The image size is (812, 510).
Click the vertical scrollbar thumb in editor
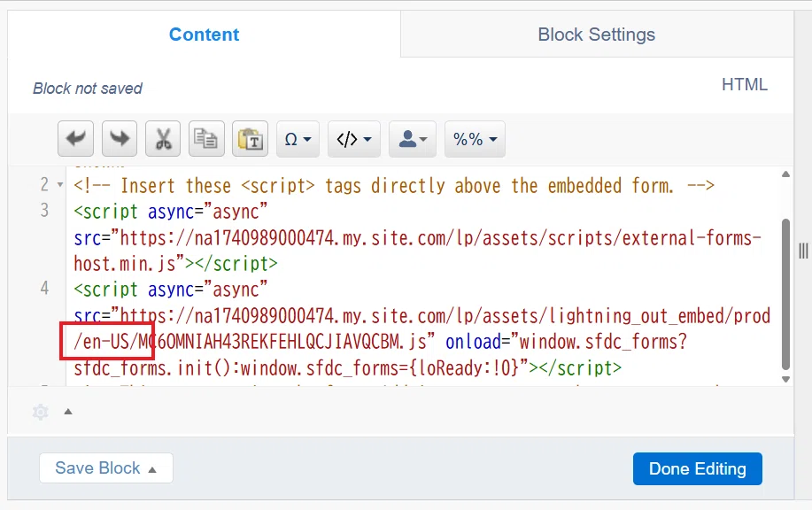pos(785,294)
